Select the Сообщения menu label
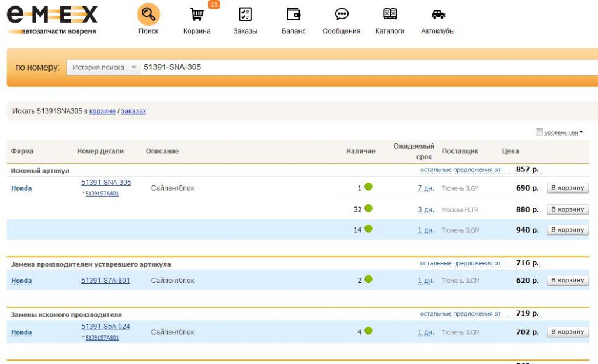Screen dimensions: 598x364 coord(341,32)
